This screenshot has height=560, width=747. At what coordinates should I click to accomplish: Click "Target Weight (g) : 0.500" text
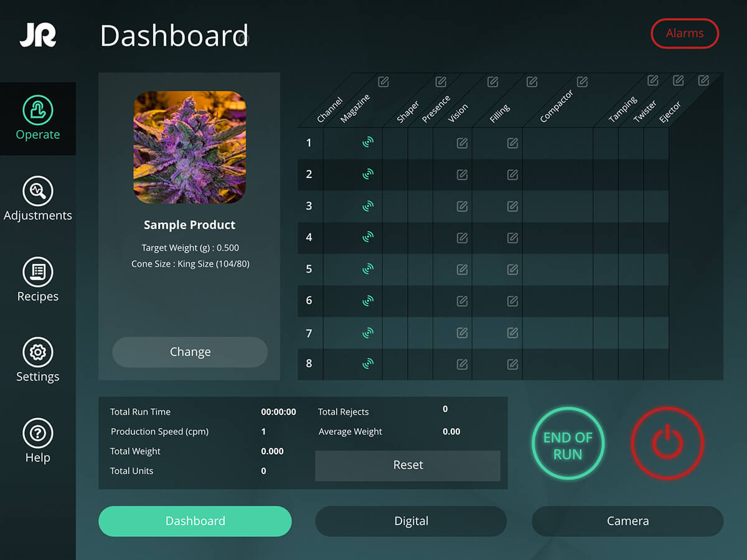point(190,248)
